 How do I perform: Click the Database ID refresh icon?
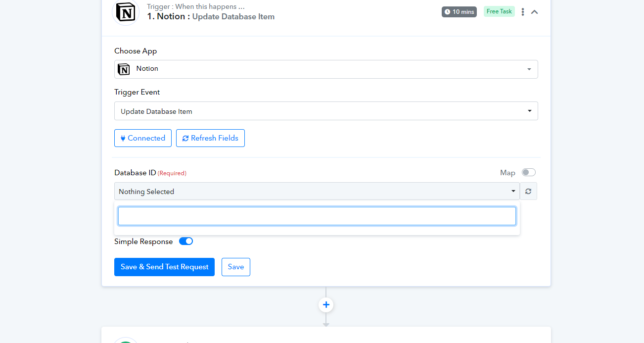tap(528, 191)
